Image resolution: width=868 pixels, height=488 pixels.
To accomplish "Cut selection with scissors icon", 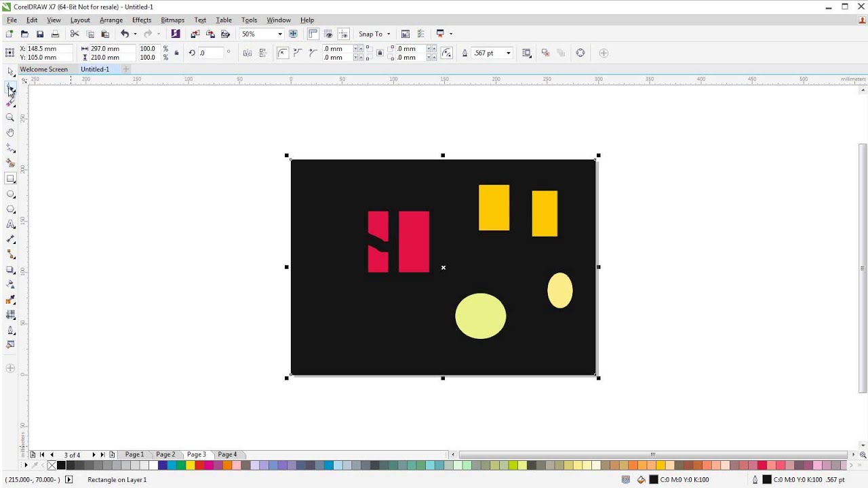I will point(75,34).
